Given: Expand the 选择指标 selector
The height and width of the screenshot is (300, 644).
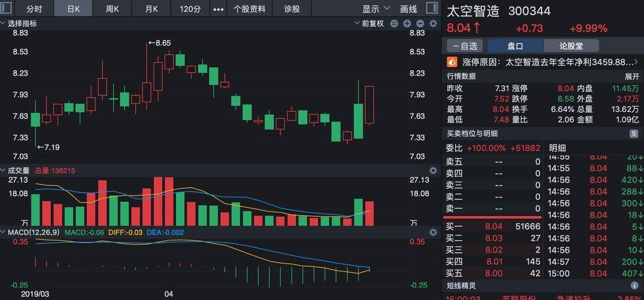Looking at the screenshot, I should (x=19, y=24).
